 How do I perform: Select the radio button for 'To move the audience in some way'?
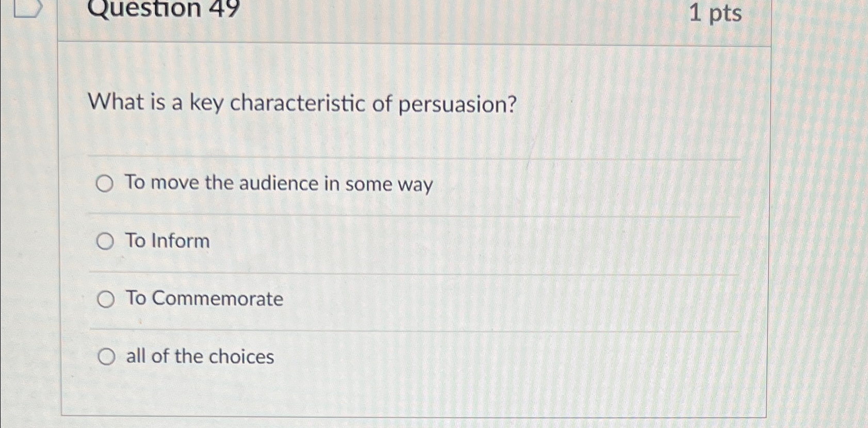[x=106, y=184]
